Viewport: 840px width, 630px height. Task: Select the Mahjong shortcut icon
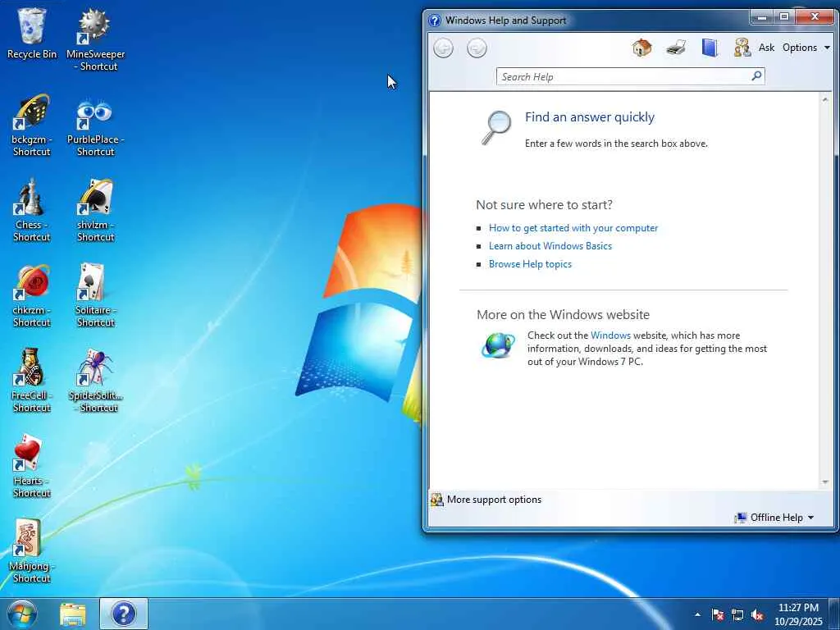pos(32,550)
